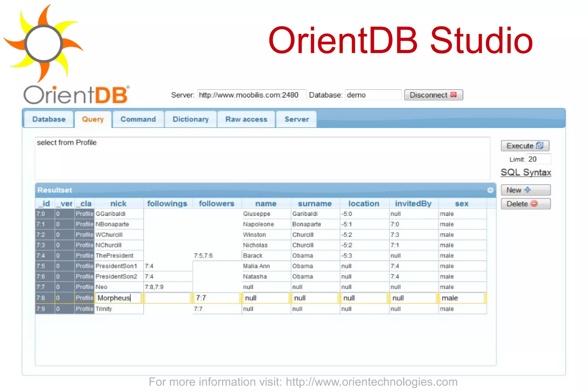This screenshot has width=588, height=392.
Task: Open the Database tab
Action: 49,119
